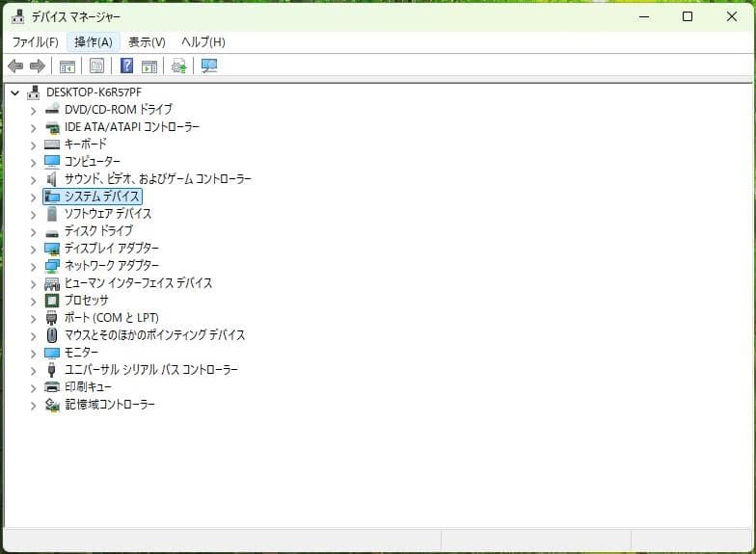The width and height of the screenshot is (756, 554).
Task: Collapse the DESKTOP-K6R57PF root node
Action: point(15,92)
